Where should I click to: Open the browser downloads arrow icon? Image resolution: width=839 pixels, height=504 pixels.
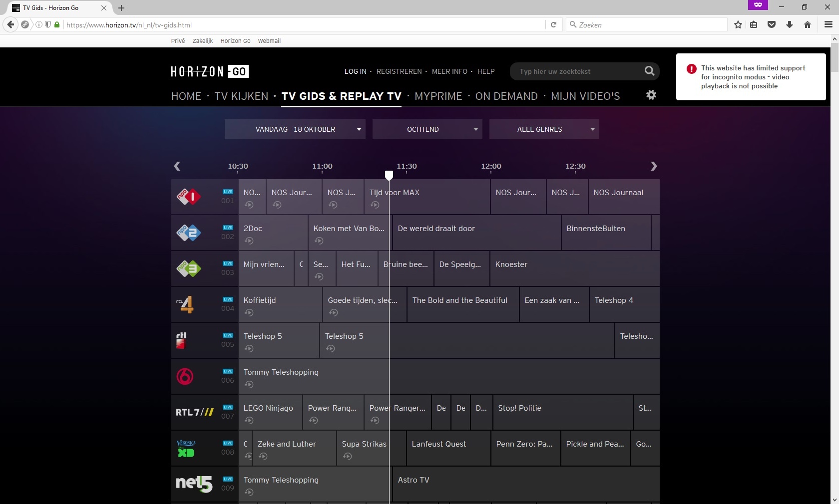pyautogui.click(x=790, y=24)
